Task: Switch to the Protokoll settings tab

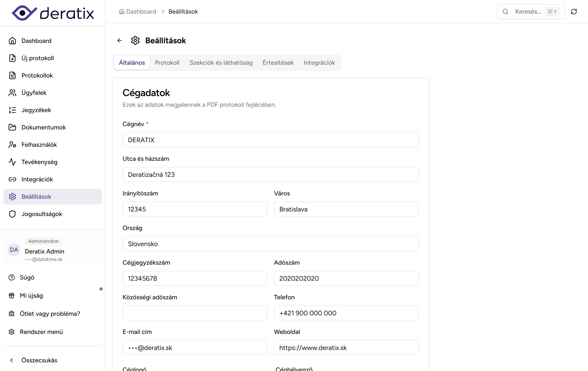Action: pos(167,63)
